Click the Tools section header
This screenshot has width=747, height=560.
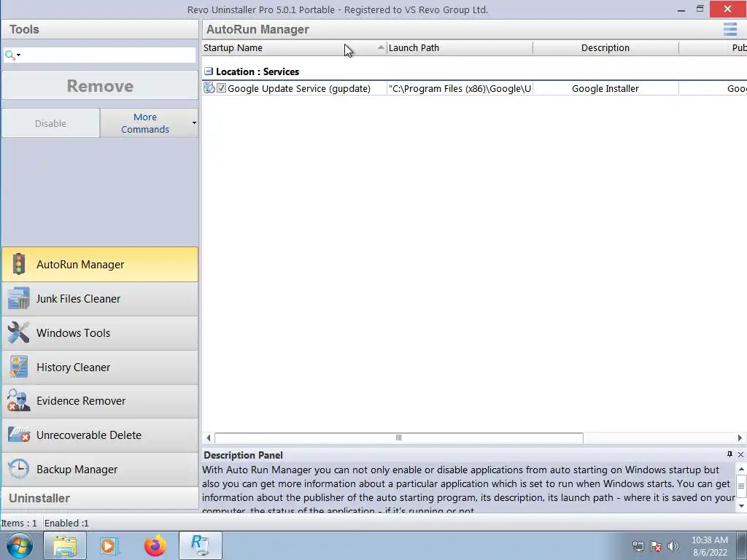coord(99,29)
